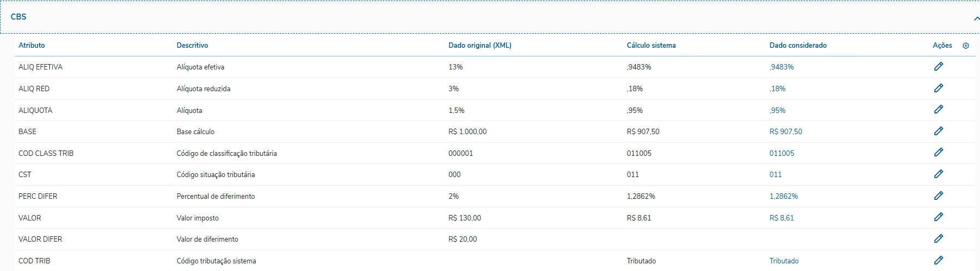Open edit for COD CLASS TRIB row
The height and width of the screenshot is (271, 980).
pyautogui.click(x=938, y=152)
